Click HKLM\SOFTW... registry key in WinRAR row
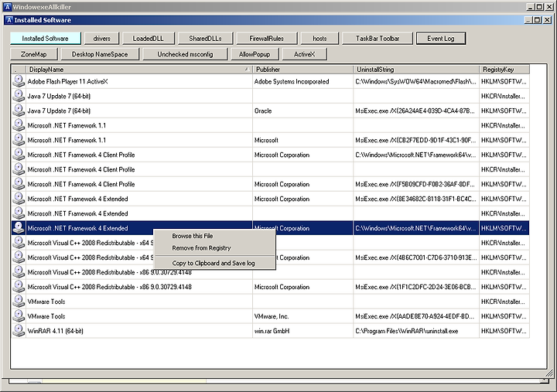Screen dimensions: 557x392 click(x=504, y=331)
